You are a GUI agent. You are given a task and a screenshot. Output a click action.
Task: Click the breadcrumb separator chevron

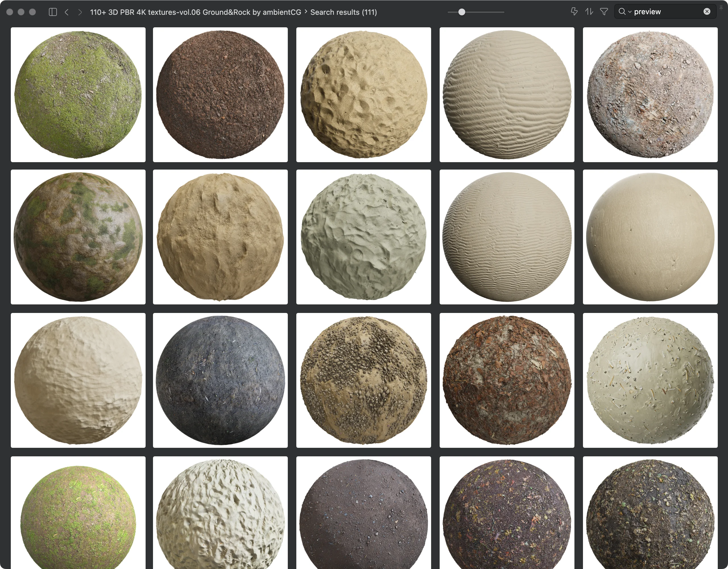pos(306,12)
